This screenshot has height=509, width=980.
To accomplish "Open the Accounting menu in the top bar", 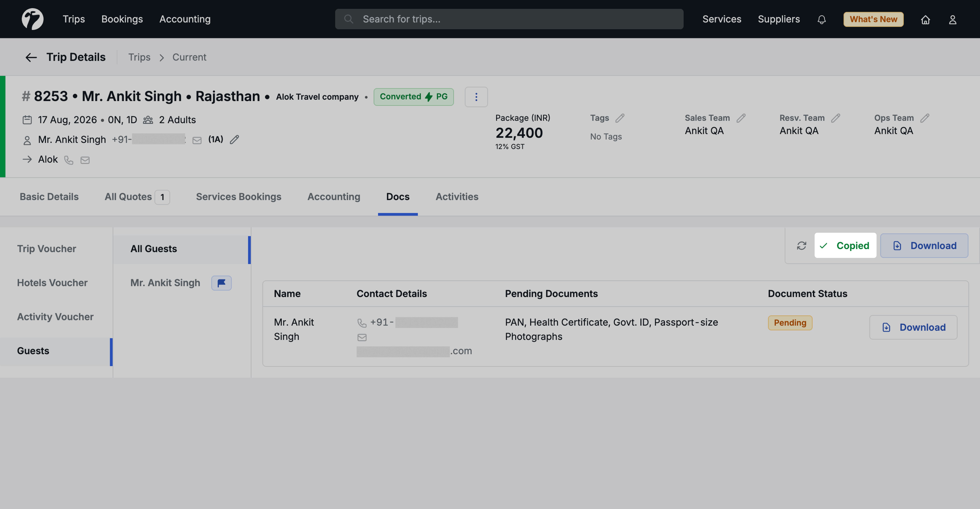I will coord(185,19).
